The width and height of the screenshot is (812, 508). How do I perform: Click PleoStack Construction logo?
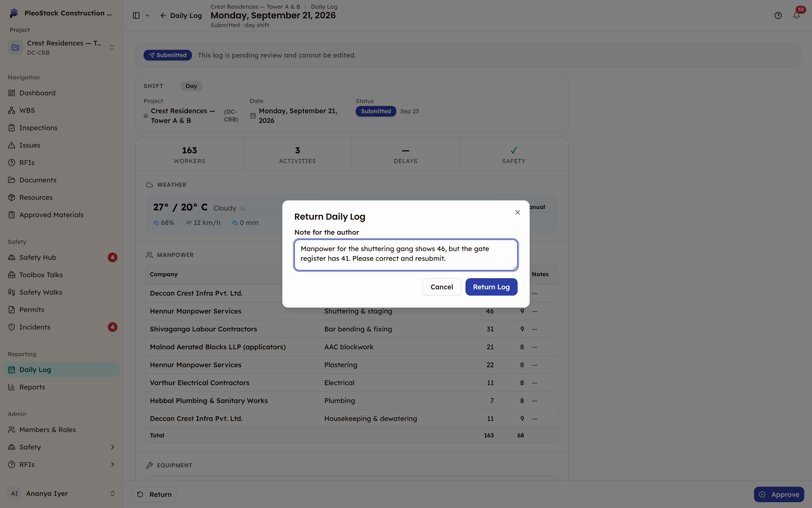14,13
